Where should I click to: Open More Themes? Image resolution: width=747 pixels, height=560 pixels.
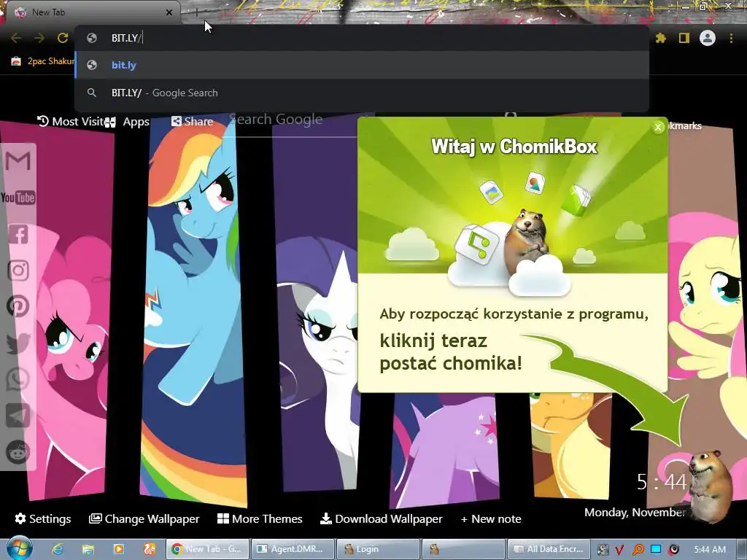[x=260, y=518]
